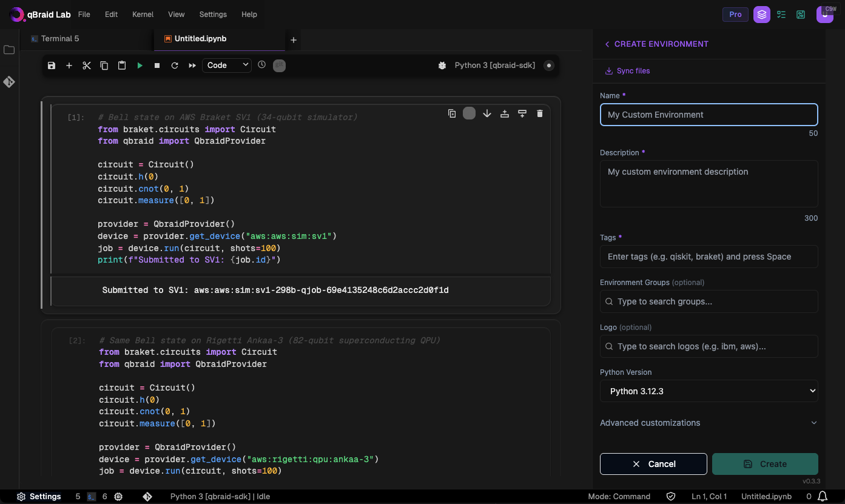Open the environments stacked-layers icon

(762, 15)
